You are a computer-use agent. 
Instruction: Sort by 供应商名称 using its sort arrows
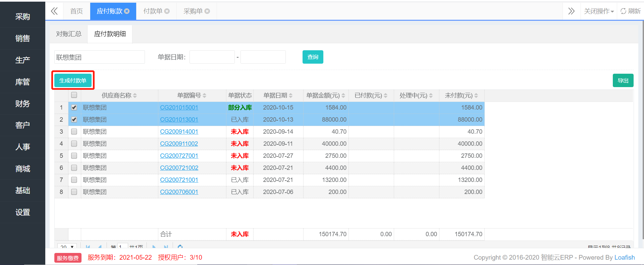(x=135, y=95)
